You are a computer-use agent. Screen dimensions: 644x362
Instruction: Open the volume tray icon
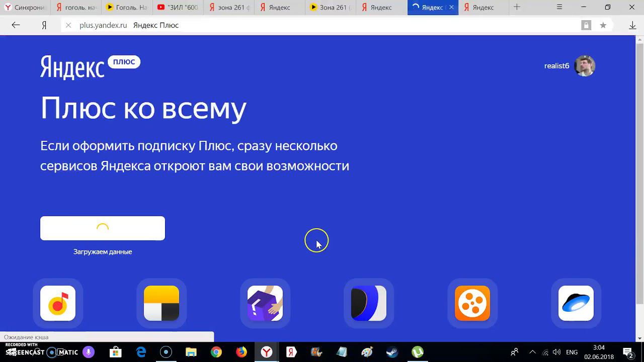click(556, 352)
